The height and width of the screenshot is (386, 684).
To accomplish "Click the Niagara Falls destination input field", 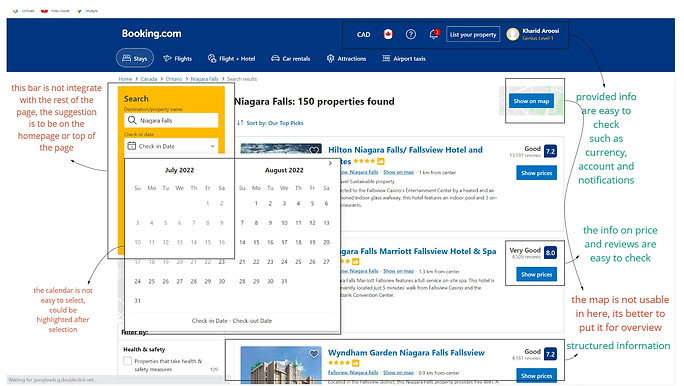I will [171, 120].
